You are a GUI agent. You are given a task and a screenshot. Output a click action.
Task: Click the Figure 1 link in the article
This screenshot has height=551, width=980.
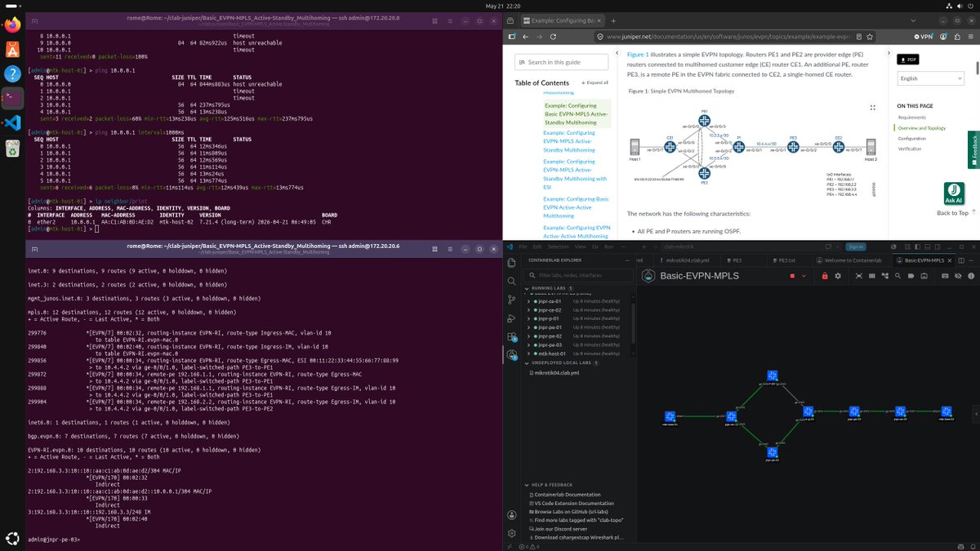coord(638,54)
